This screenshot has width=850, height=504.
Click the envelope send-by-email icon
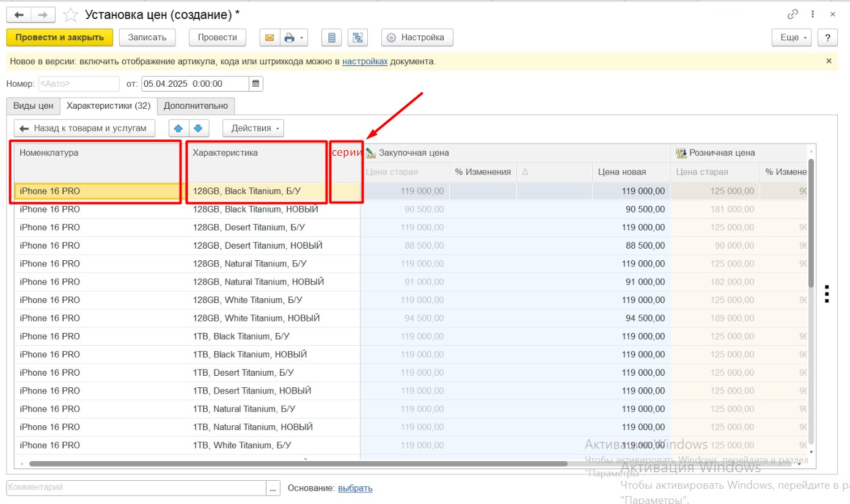point(269,37)
